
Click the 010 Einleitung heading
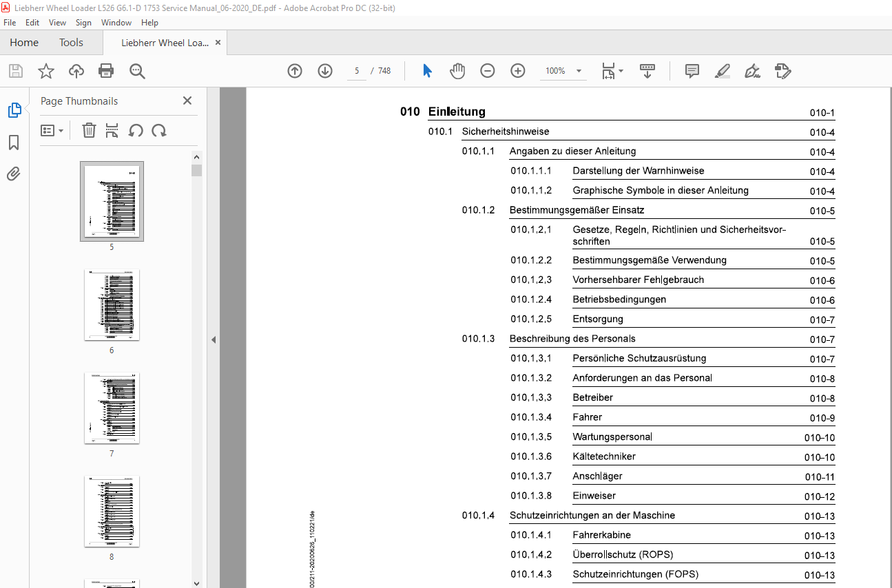443,112
